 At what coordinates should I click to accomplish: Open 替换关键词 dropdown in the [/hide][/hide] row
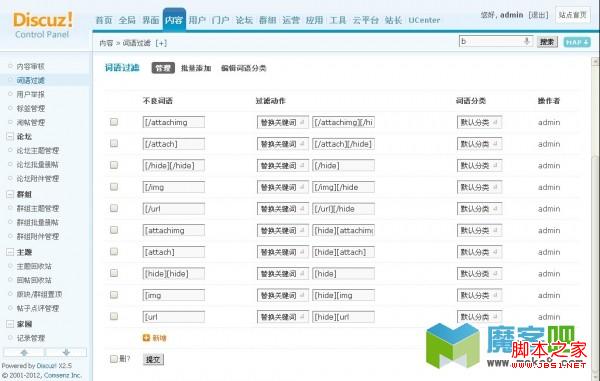(x=282, y=166)
